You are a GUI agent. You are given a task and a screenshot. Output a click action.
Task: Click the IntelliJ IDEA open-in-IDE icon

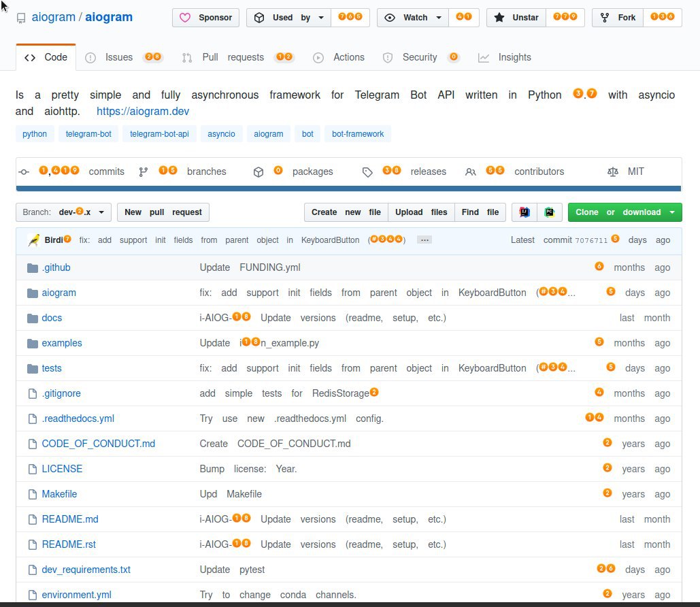[524, 212]
